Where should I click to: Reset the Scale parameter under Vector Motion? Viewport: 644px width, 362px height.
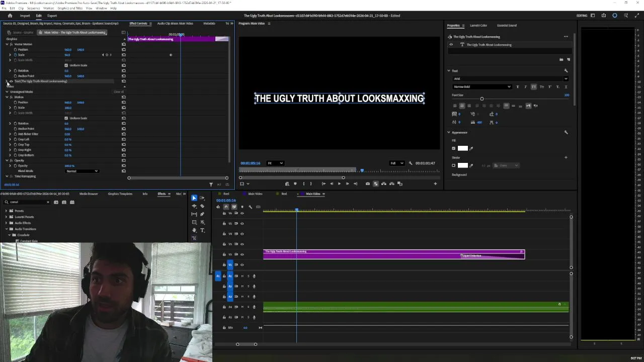coord(124,55)
